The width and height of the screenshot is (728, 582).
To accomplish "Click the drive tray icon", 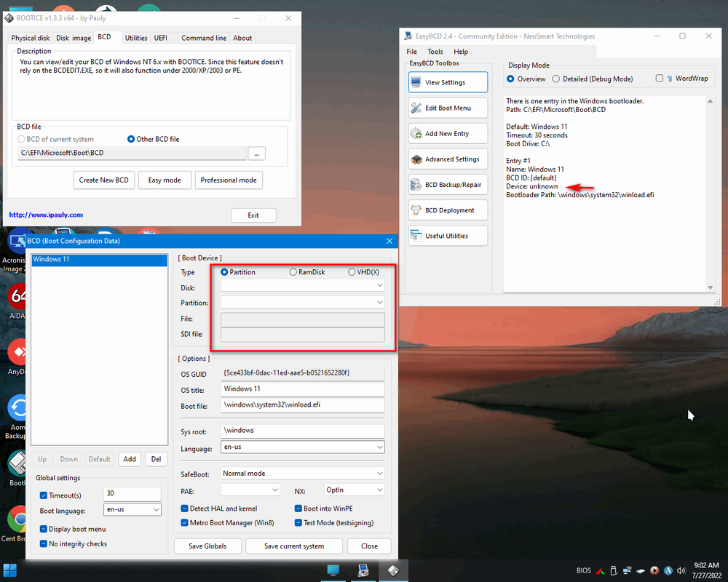I will [641, 571].
